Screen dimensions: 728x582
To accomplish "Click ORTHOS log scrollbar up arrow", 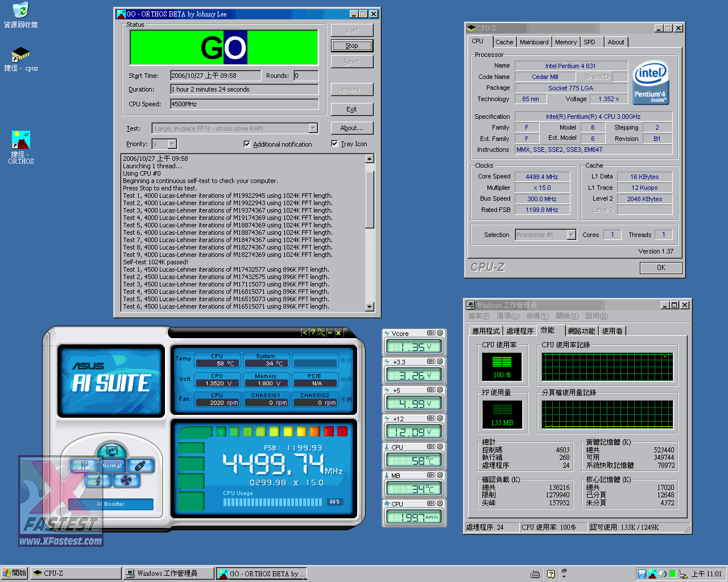I will (x=370, y=159).
